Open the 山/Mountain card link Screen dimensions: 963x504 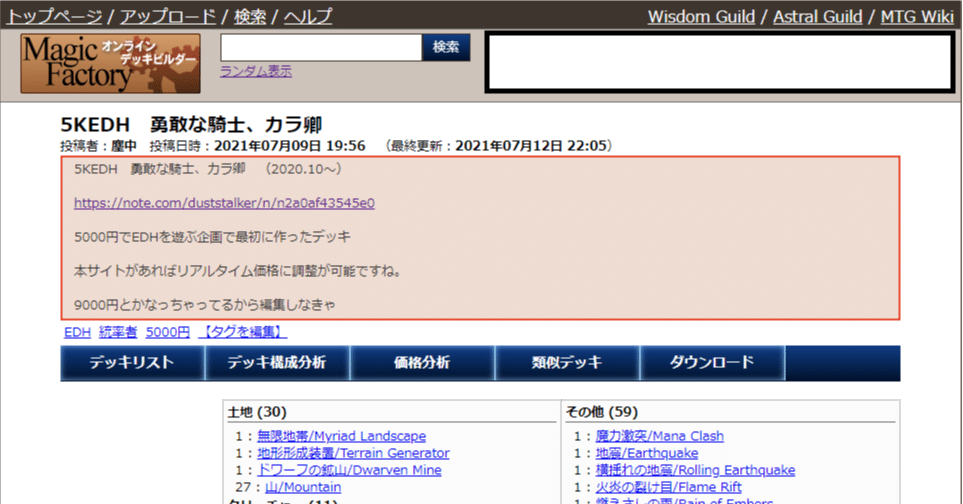(303, 487)
